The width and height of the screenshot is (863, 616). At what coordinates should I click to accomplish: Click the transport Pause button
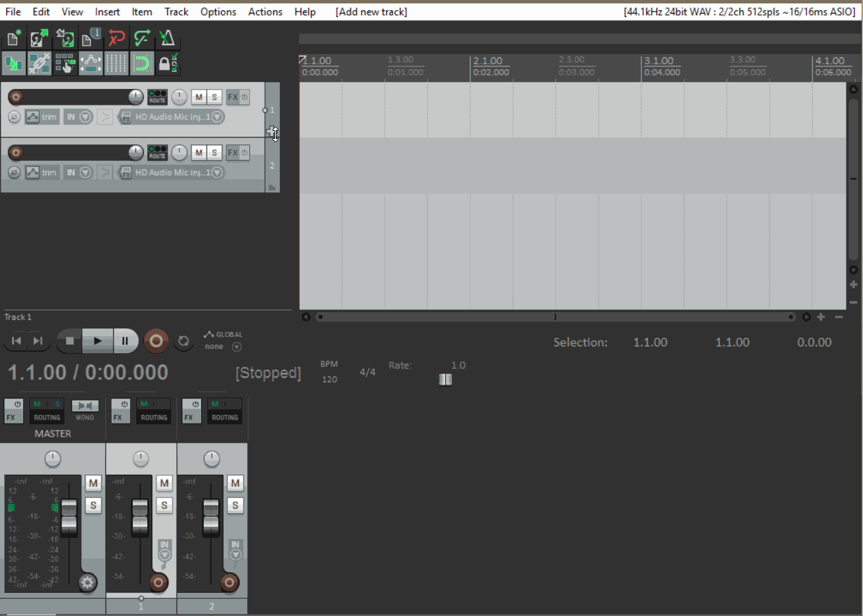coord(125,341)
